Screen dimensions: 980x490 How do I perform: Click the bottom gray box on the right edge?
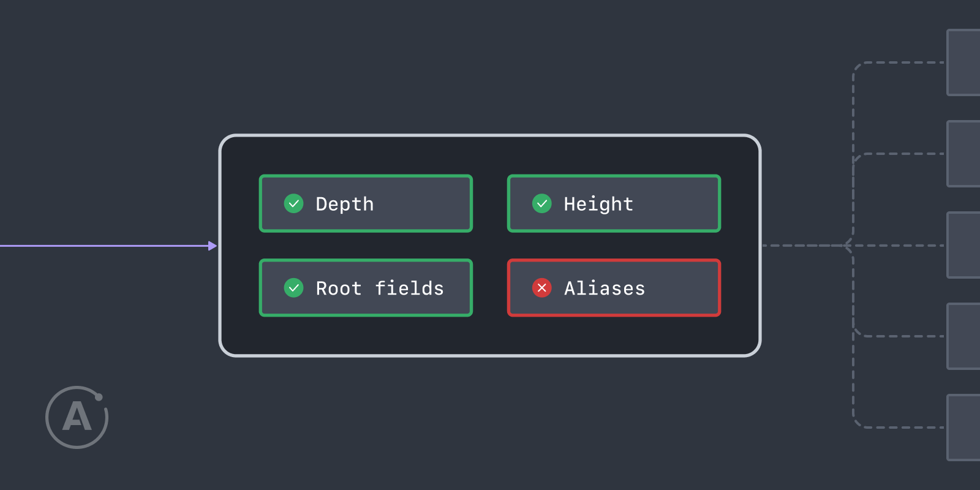pyautogui.click(x=963, y=428)
